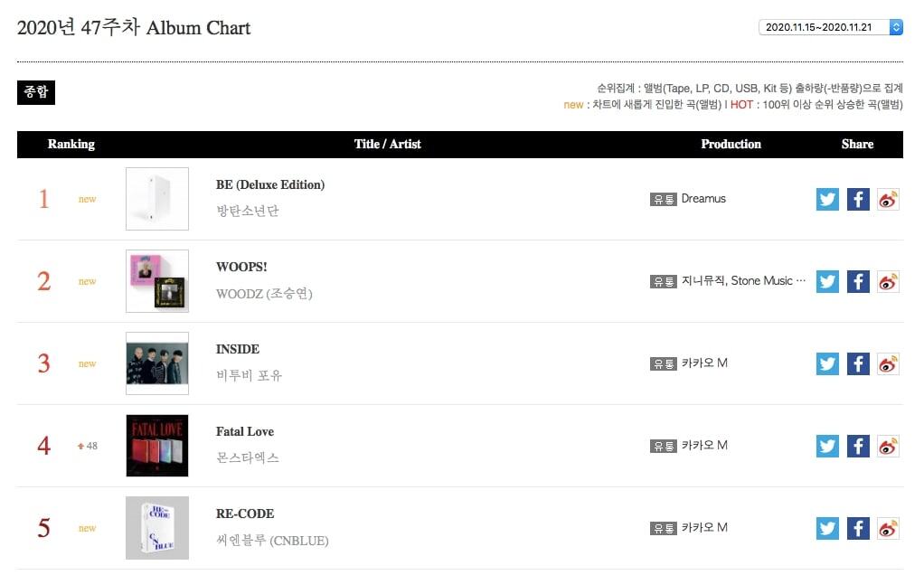Open Fatal Love album cover thumbnail
This screenshot has height=575, width=924.
(157, 446)
